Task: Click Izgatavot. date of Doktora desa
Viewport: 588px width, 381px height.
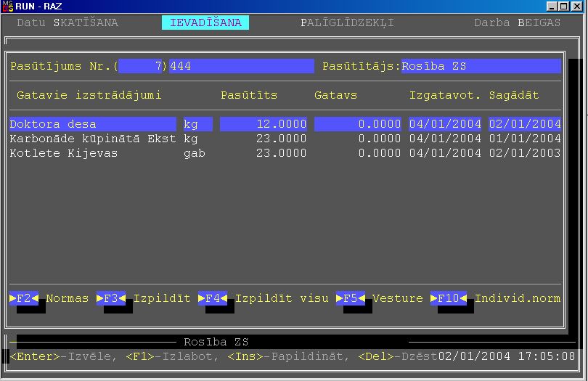Action: click(445, 124)
